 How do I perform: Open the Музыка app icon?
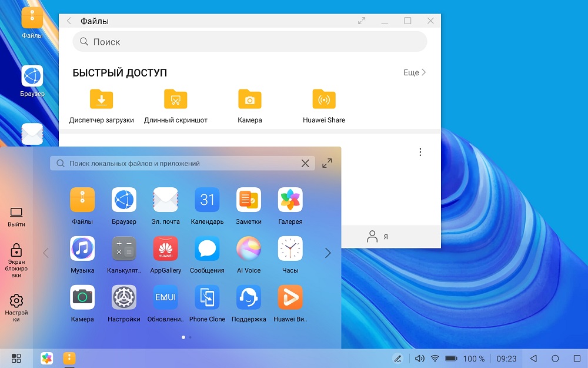[82, 248]
